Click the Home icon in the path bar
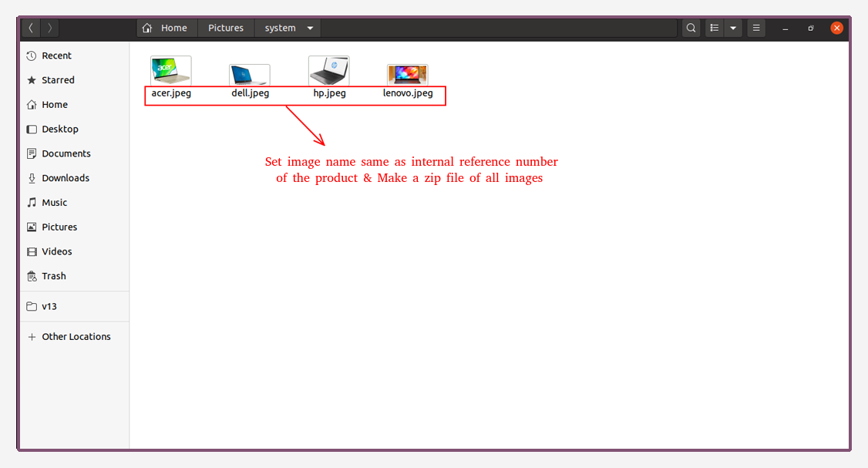 146,29
